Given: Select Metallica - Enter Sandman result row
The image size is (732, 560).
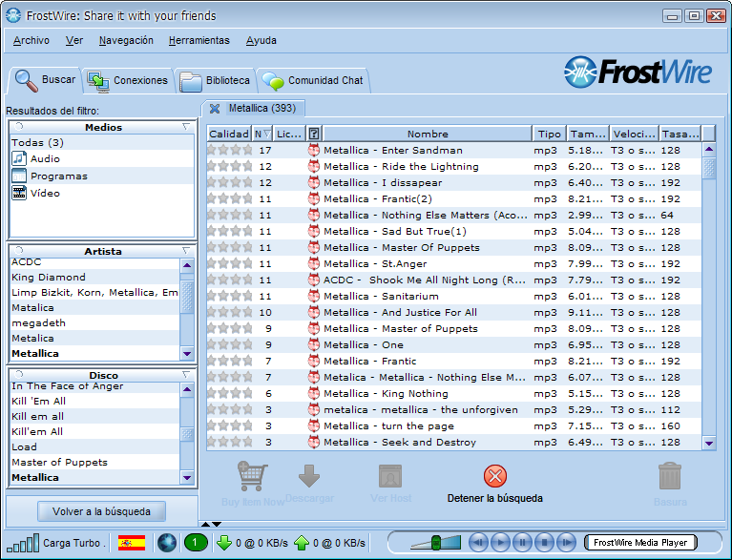Looking at the screenshot, I should click(392, 150).
